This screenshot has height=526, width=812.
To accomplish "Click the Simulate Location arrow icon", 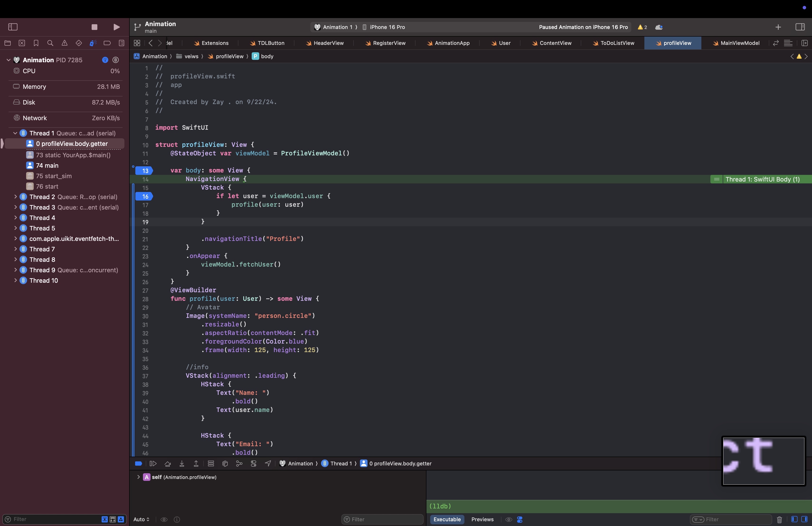I will pyautogui.click(x=268, y=464).
